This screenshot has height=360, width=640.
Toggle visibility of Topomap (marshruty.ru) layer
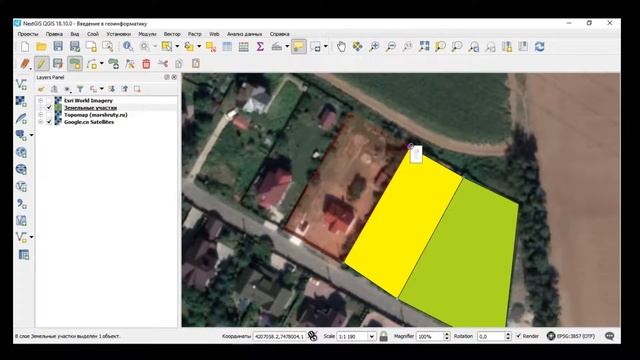click(x=49, y=115)
